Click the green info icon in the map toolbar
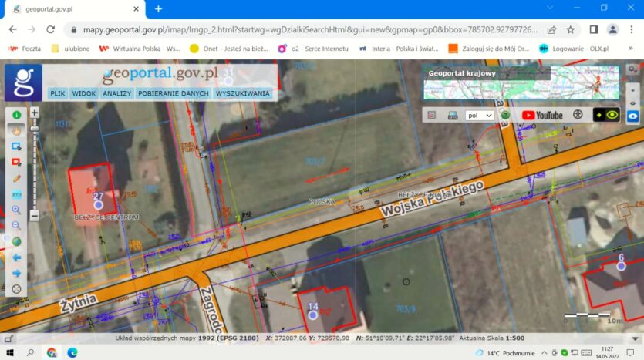644x360 pixels. 16,115
